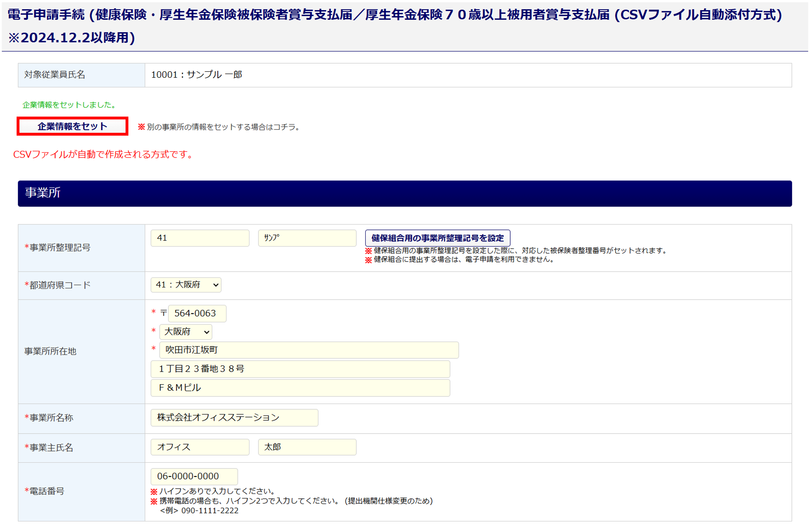810x532 pixels.
Task: Click the 企業情報をセット button
Action: tap(72, 126)
